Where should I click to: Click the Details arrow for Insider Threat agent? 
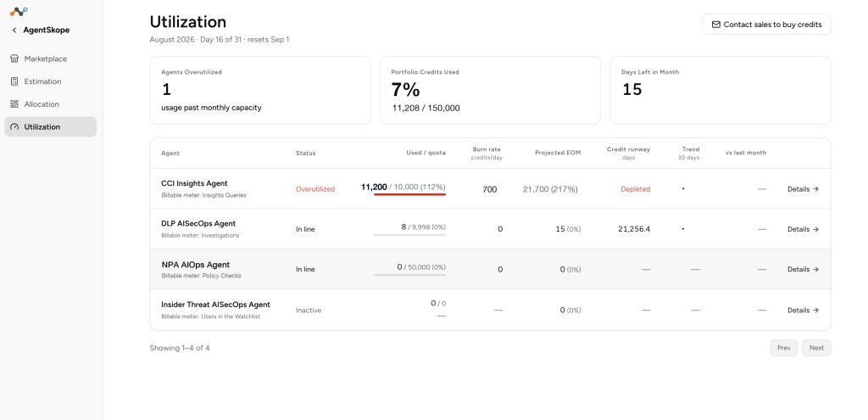point(815,311)
